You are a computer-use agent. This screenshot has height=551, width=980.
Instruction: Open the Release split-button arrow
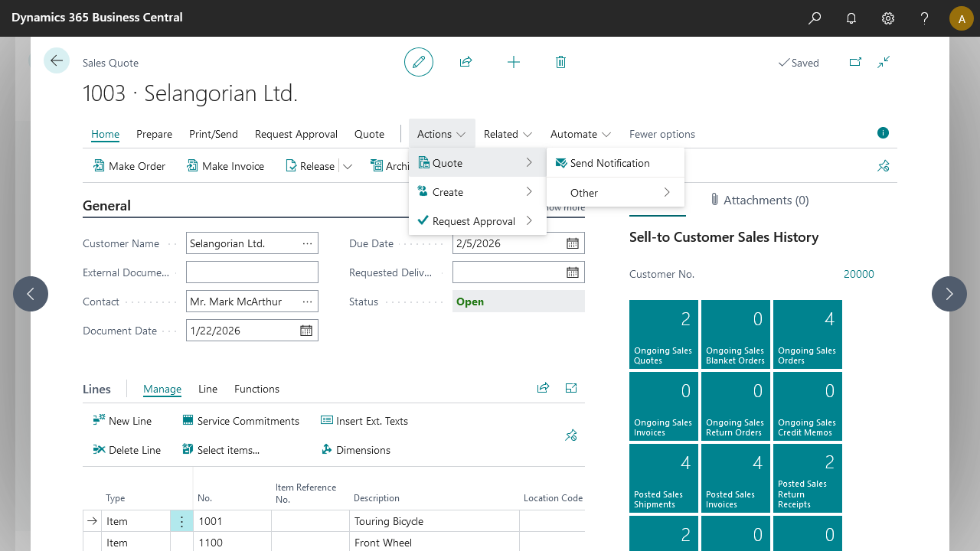point(348,166)
